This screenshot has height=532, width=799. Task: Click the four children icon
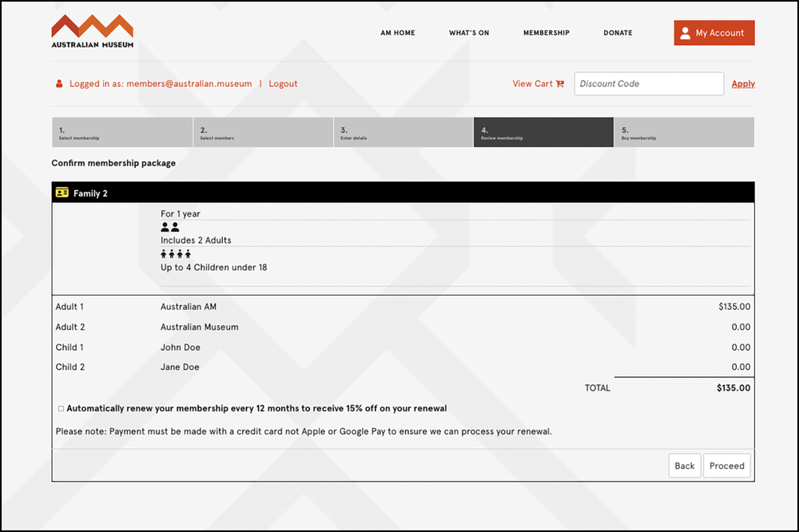coord(176,254)
